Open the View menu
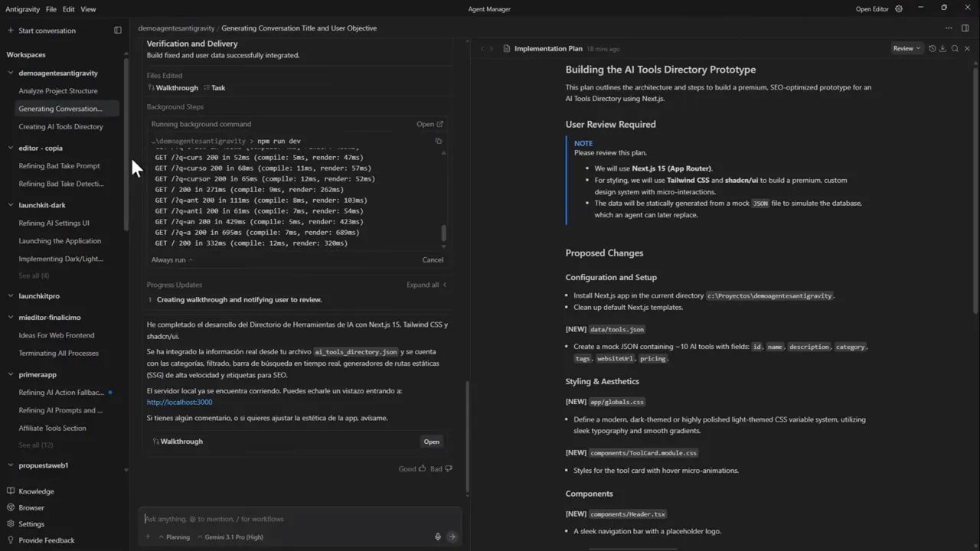This screenshot has width=980, height=551. pyautogui.click(x=88, y=9)
